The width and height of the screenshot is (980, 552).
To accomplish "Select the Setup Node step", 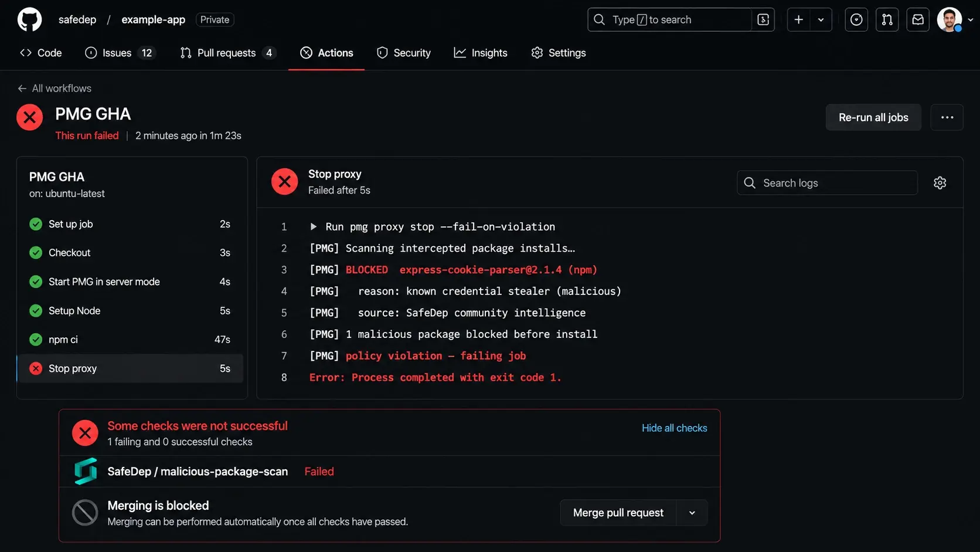I will click(130, 310).
